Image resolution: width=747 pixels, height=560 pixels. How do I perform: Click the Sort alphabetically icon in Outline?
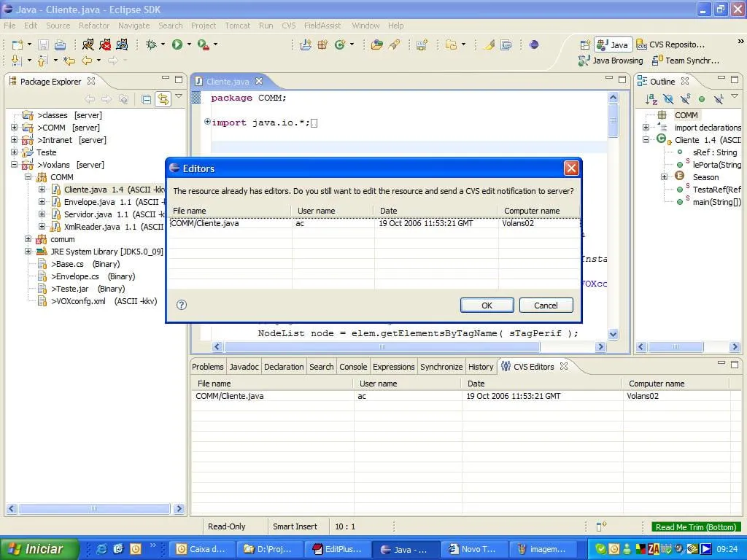[x=651, y=99]
